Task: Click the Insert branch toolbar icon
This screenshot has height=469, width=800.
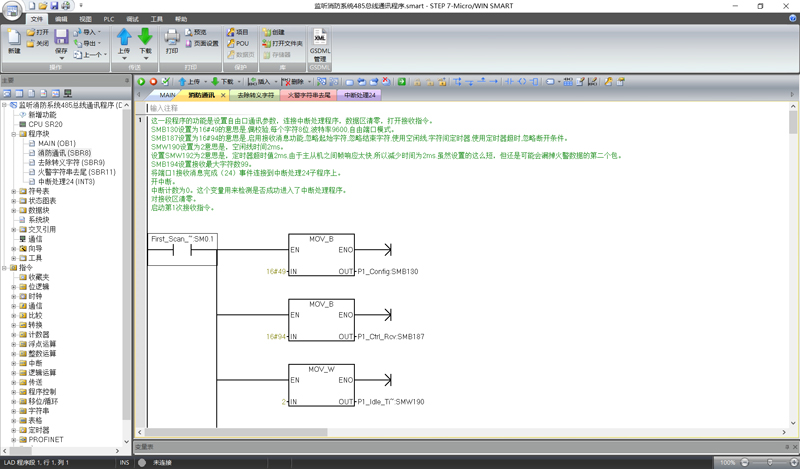Action: click(457, 82)
